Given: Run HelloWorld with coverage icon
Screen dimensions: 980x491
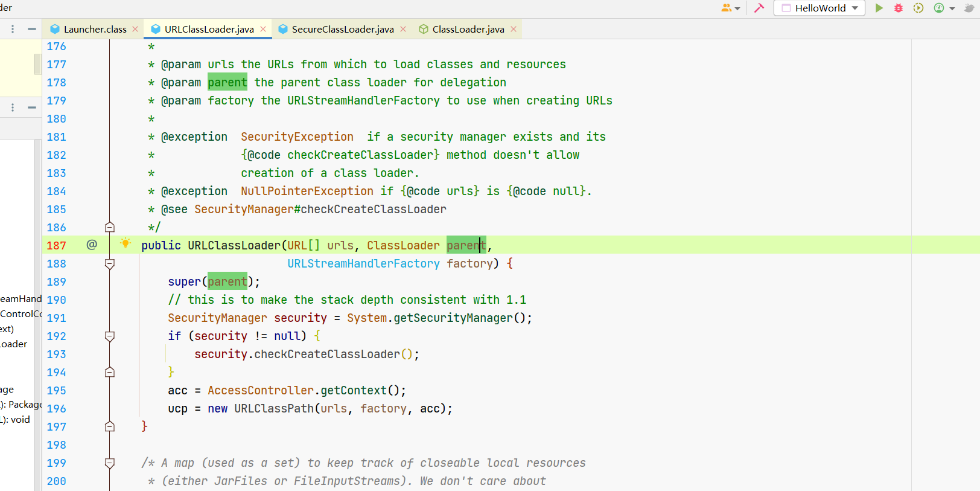Looking at the screenshot, I should 918,8.
